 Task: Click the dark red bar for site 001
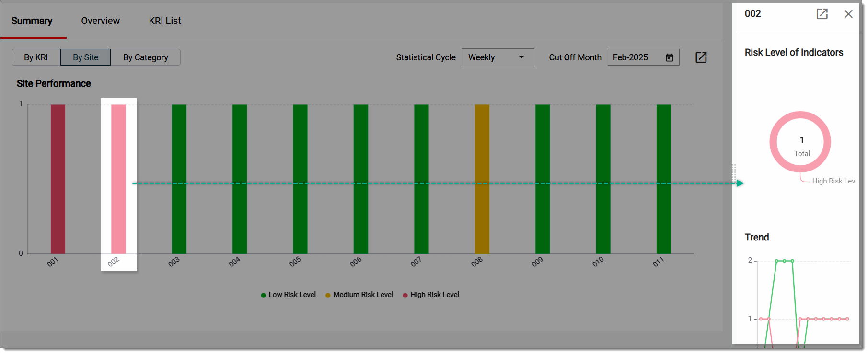[x=58, y=179]
